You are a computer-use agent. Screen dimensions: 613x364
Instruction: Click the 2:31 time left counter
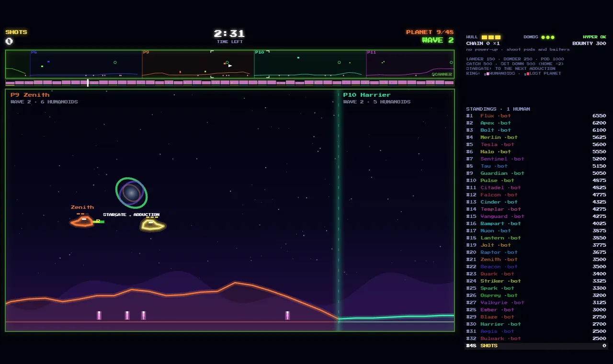[x=229, y=34]
